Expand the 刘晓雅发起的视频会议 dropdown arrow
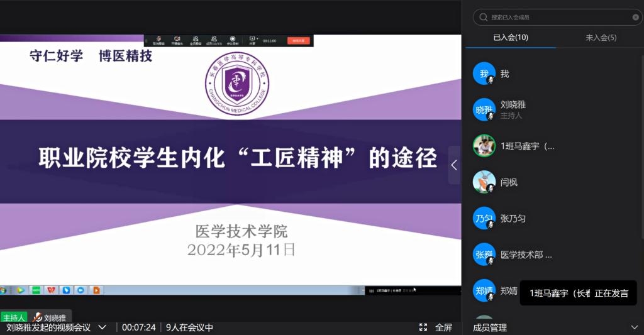644x335 pixels. tap(103, 327)
